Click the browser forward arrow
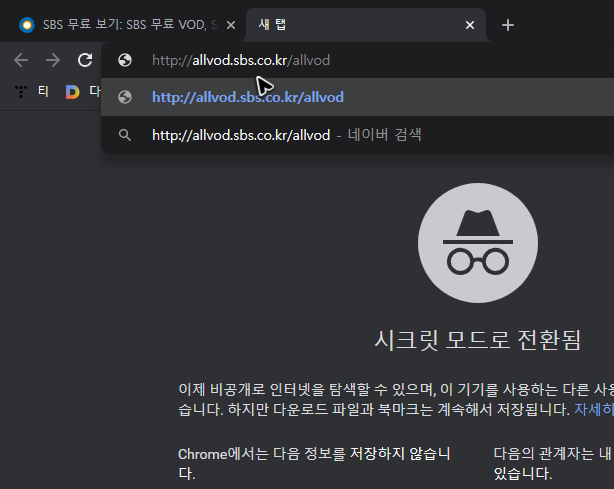This screenshot has width=614, height=489. coord(53,60)
